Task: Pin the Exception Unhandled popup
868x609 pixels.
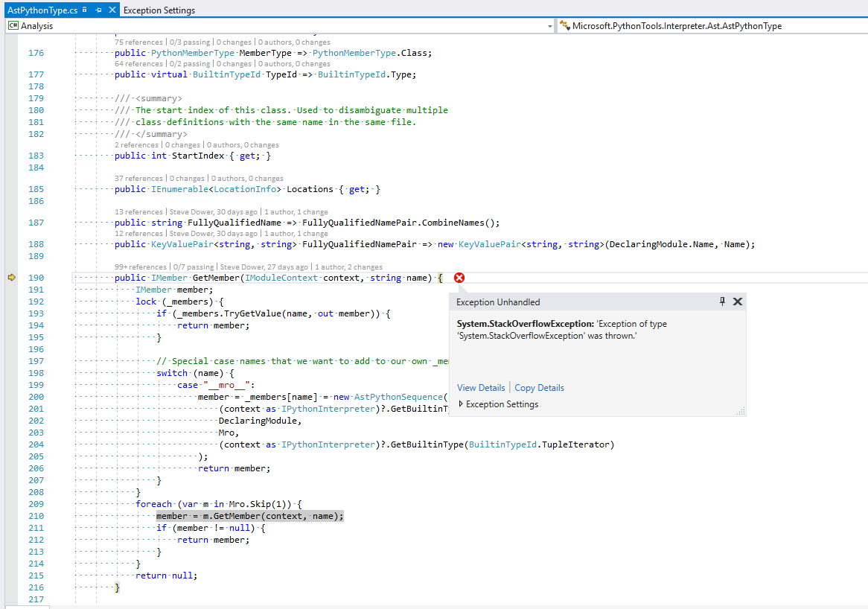Action: (722, 302)
